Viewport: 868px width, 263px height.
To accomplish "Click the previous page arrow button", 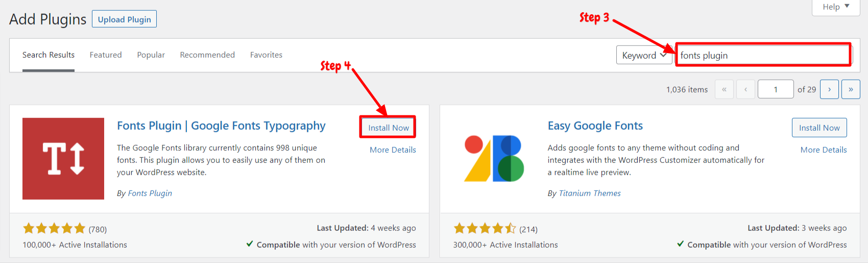I will [x=745, y=89].
